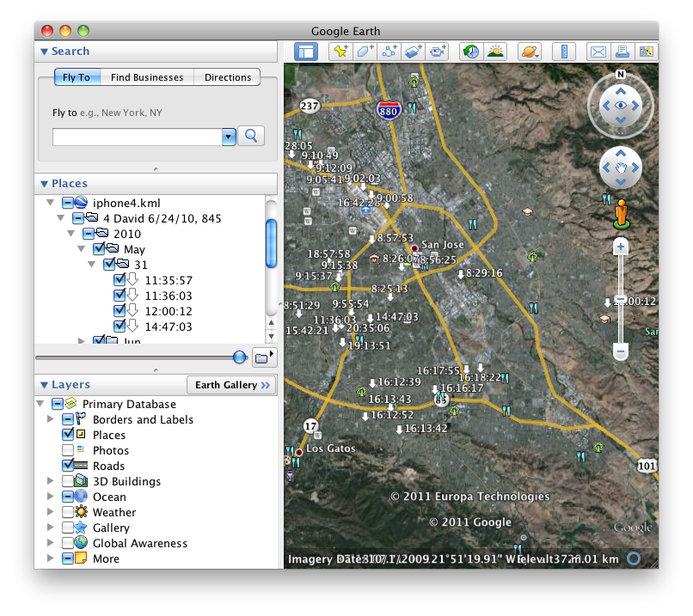
Task: Select the 4 David 6/24/10, 845 folder
Action: tap(163, 218)
